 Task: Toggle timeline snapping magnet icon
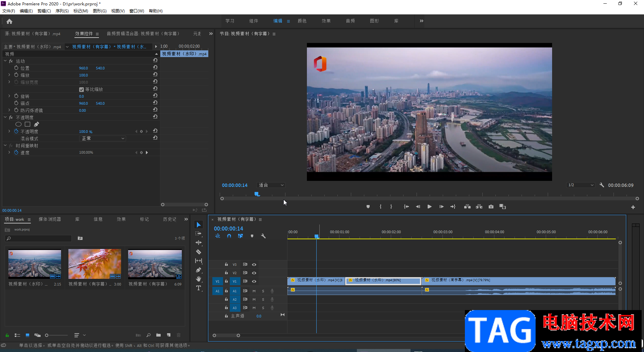pos(229,236)
